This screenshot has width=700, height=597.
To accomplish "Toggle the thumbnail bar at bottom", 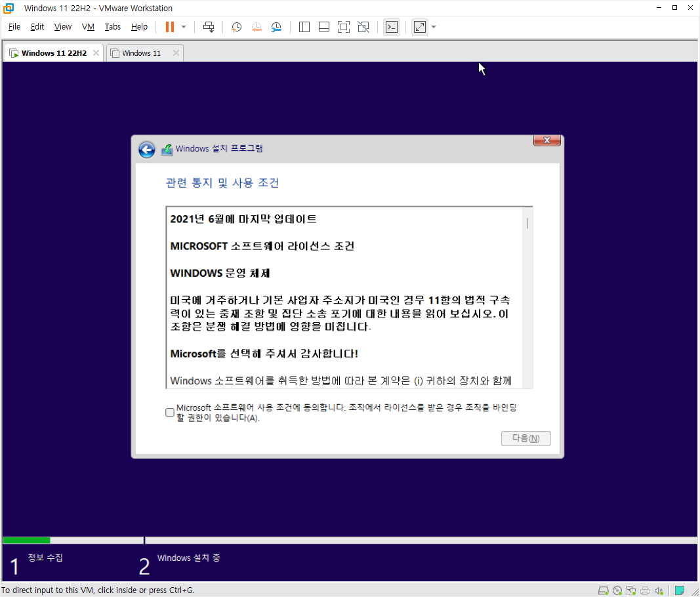I will 324,27.
